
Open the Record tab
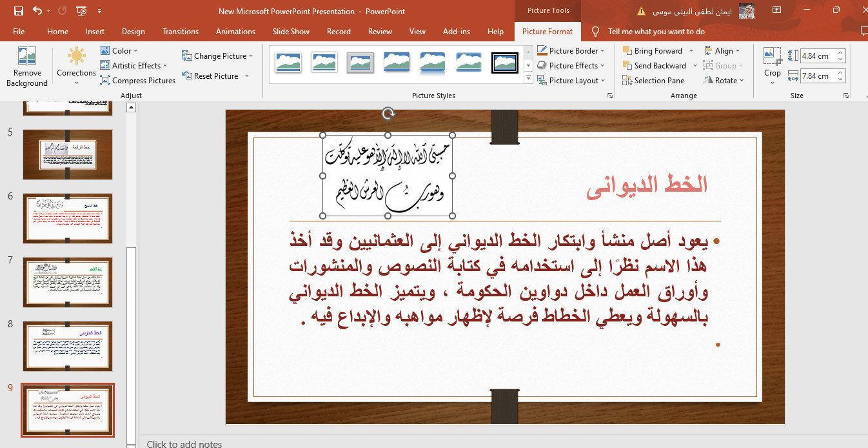[x=339, y=31]
